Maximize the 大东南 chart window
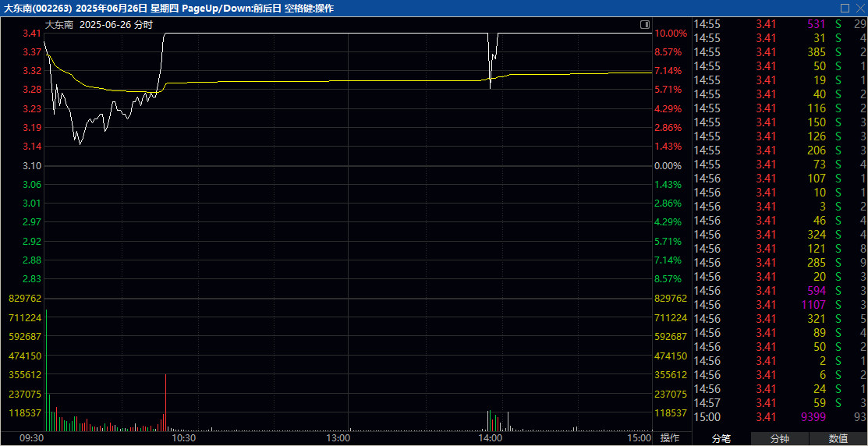Image resolution: width=868 pixels, height=446 pixels. [x=844, y=8]
